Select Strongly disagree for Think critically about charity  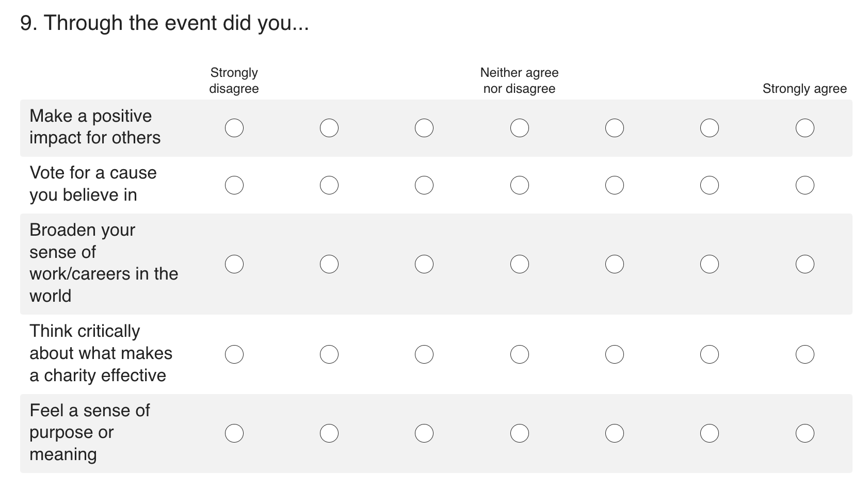[x=234, y=354]
